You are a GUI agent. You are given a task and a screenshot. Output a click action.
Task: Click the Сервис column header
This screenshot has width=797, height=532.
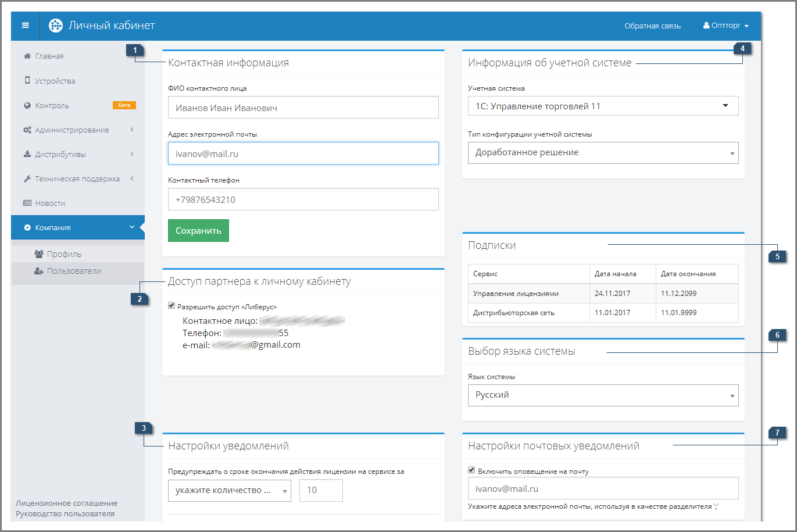tap(528, 274)
